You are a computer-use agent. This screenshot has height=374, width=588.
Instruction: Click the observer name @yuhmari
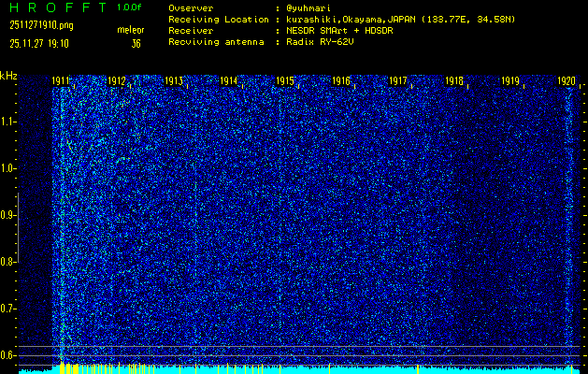tap(308, 8)
